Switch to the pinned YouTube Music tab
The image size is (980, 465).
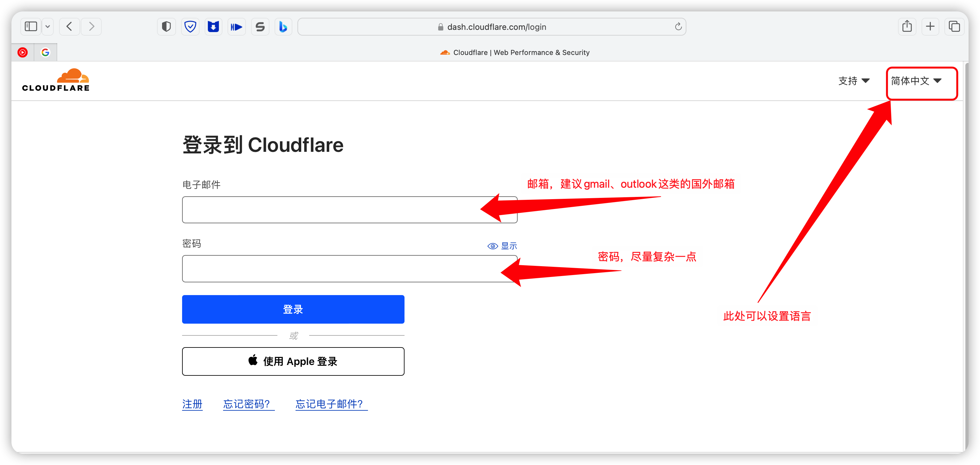pos(23,52)
